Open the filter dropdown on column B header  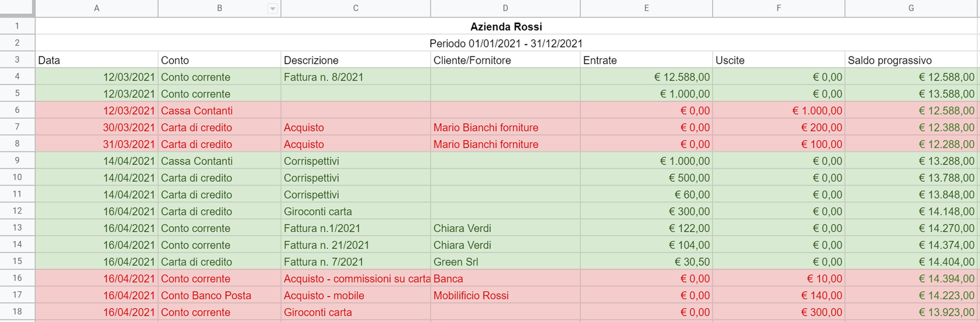tap(271, 8)
